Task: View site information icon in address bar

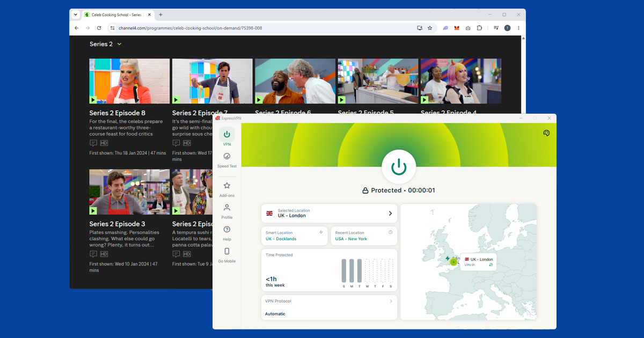Action: (112, 28)
